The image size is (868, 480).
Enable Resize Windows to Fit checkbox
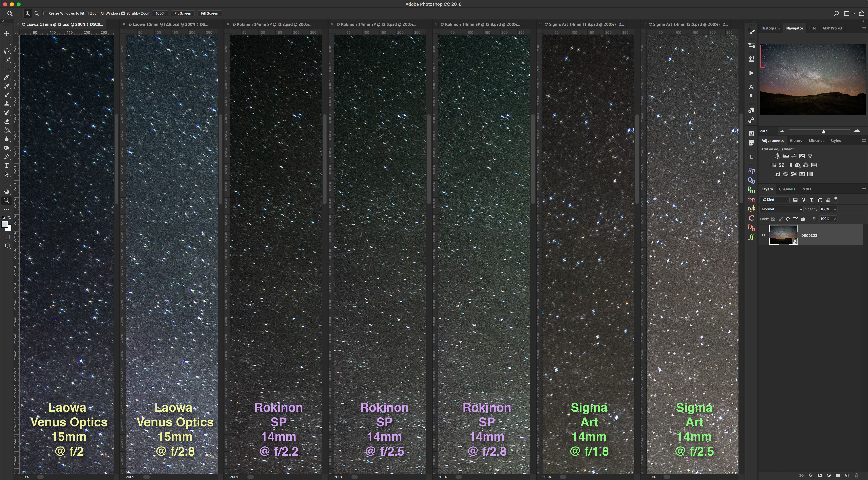point(45,13)
